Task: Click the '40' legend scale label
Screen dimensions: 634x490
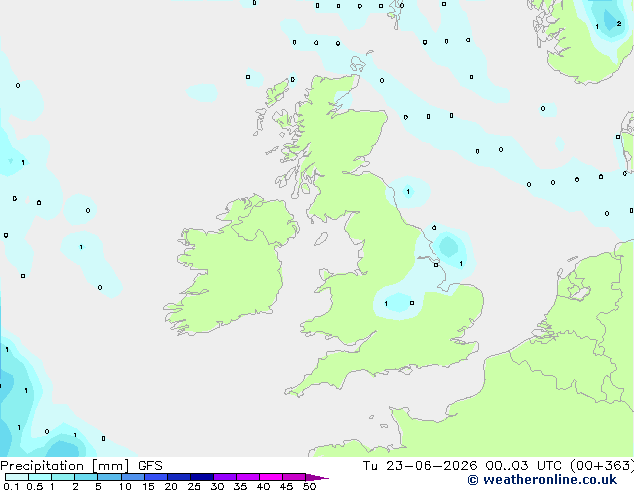Action: pos(263,486)
